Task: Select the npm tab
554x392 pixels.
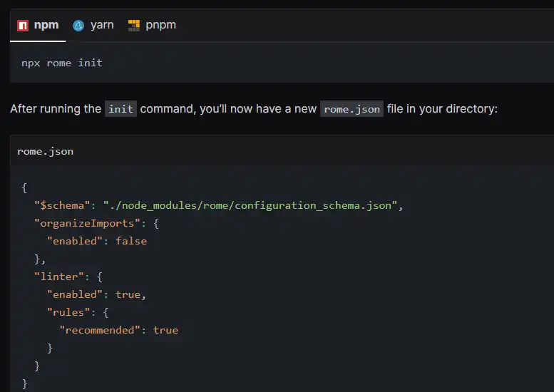Action: 38,26
